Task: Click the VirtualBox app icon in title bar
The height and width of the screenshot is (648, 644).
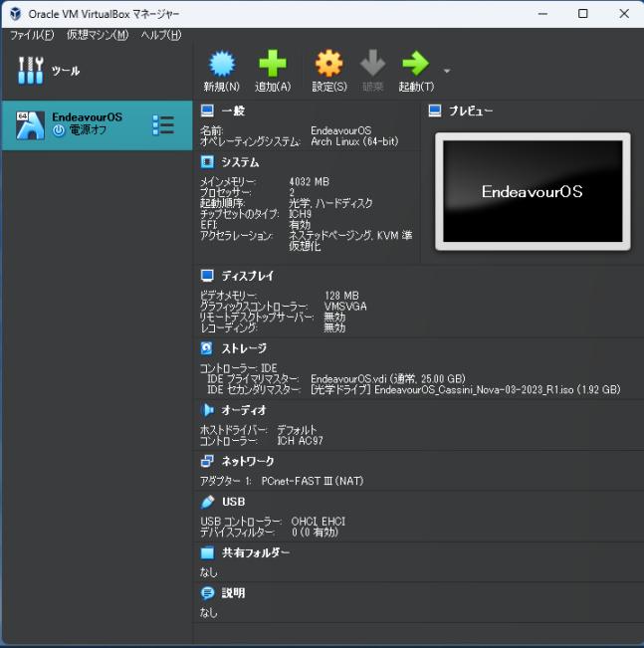Action: [x=16, y=14]
